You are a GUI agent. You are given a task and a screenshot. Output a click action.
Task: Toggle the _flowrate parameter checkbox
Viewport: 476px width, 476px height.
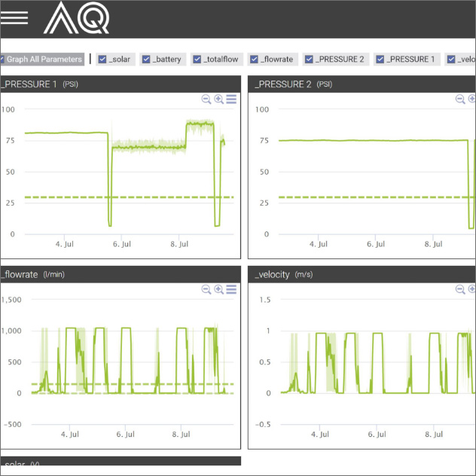coord(255,59)
